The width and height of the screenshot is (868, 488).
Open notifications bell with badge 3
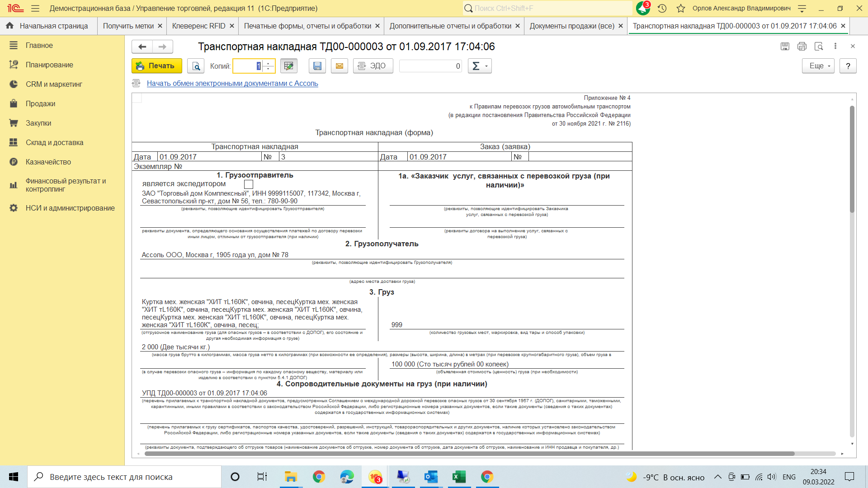coord(643,8)
